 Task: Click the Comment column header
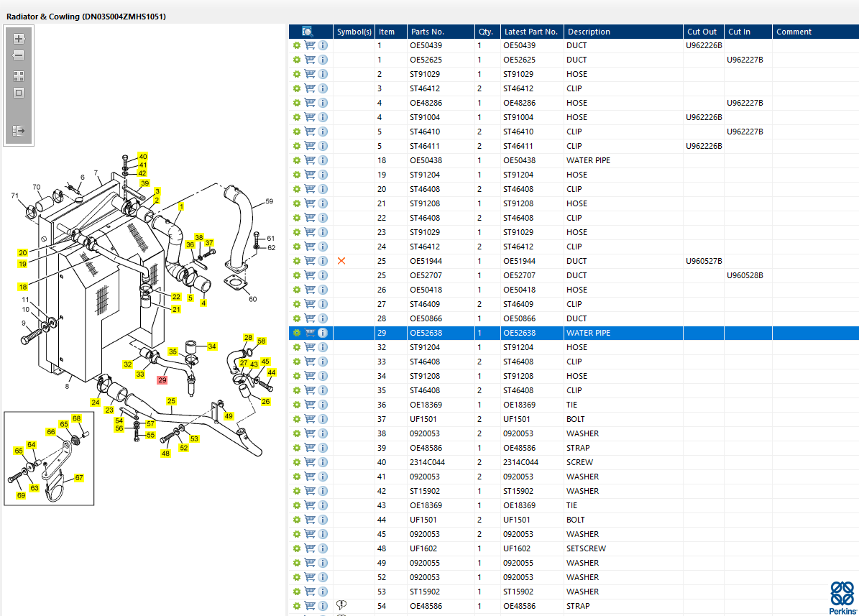coord(815,32)
